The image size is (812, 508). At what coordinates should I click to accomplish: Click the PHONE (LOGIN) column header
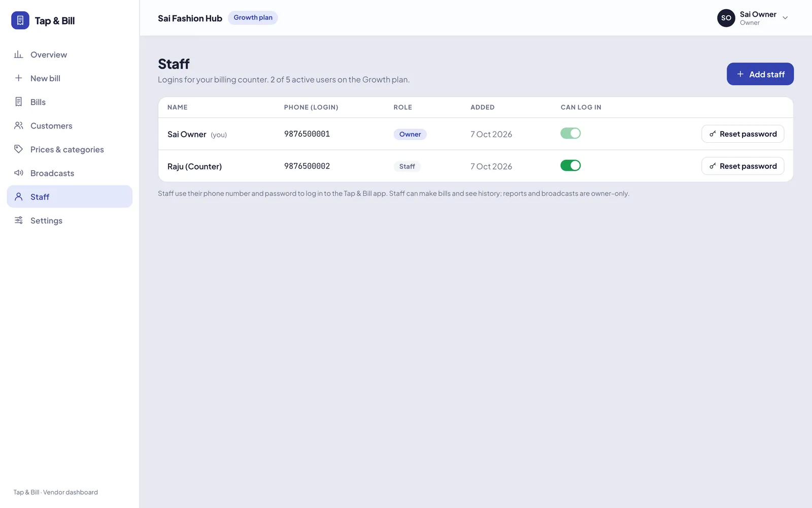coord(311,107)
